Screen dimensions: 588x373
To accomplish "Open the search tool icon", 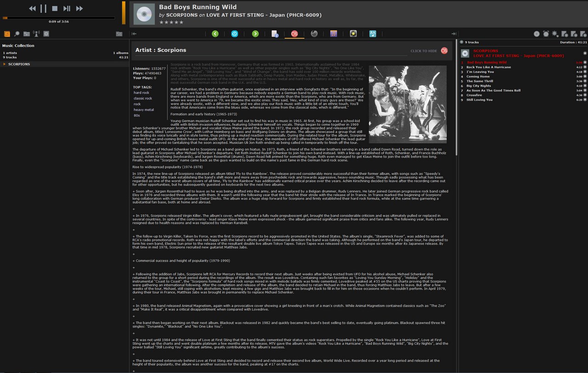I will pyautogui.click(x=17, y=34).
